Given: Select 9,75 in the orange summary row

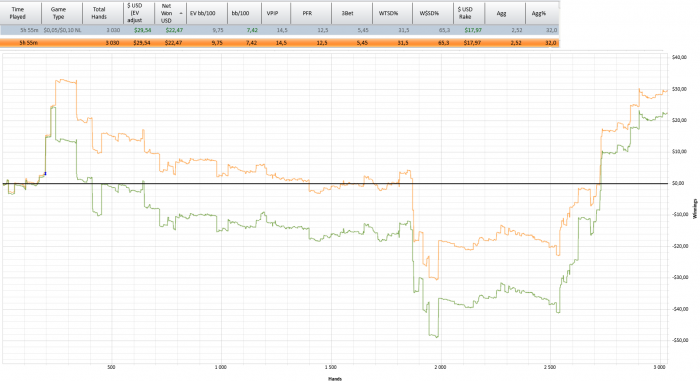Looking at the screenshot, I should (x=217, y=43).
